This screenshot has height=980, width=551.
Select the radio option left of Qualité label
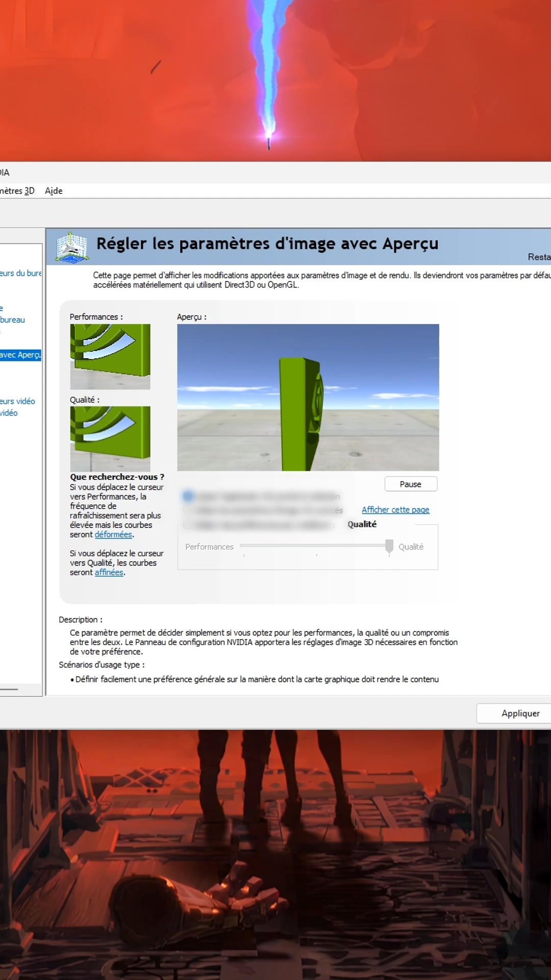(x=188, y=525)
